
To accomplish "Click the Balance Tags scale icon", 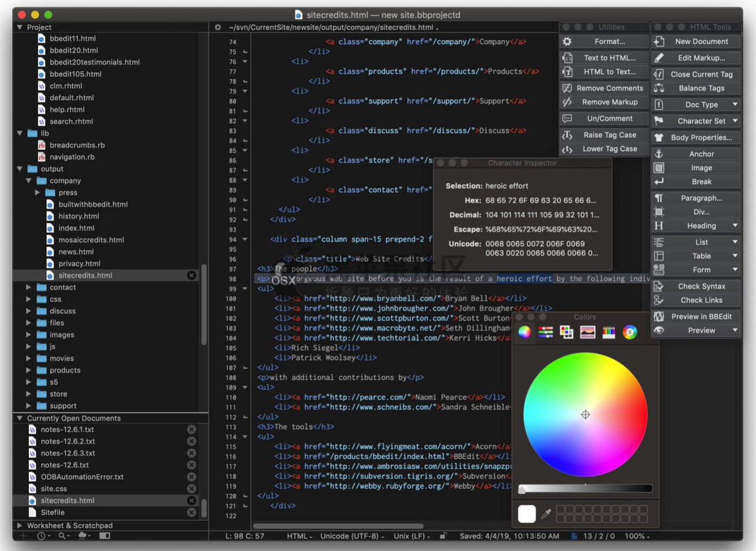I will point(658,88).
